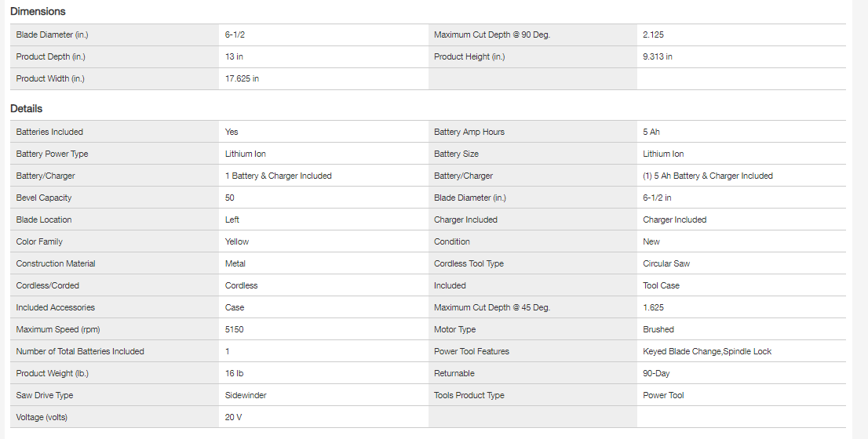Click the Dimensions section heading
868x439 pixels.
click(x=38, y=12)
